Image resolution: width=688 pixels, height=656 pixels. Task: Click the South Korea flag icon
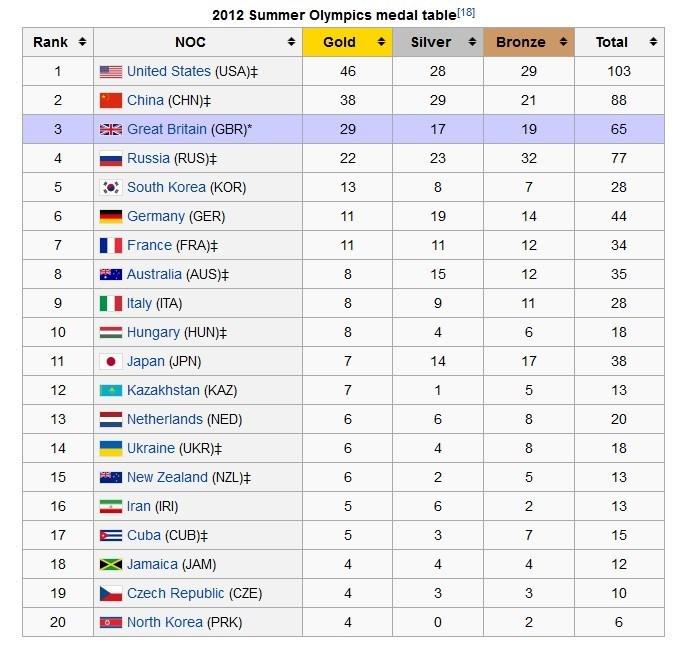point(110,188)
